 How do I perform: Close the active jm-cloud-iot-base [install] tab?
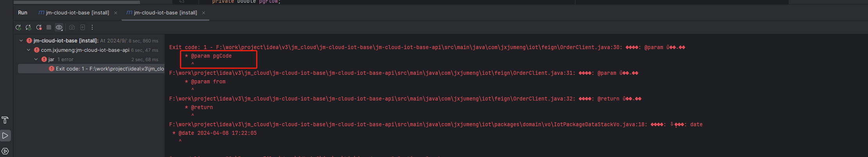point(204,13)
